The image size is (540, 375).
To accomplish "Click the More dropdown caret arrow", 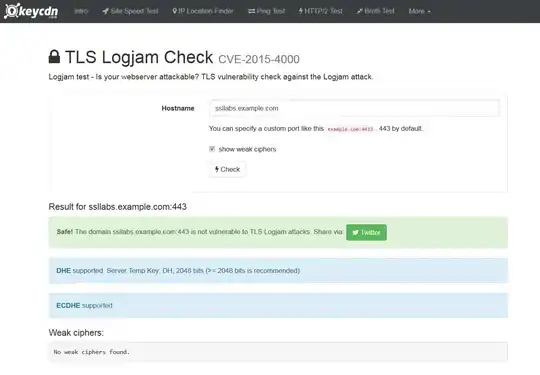I will [x=429, y=12].
